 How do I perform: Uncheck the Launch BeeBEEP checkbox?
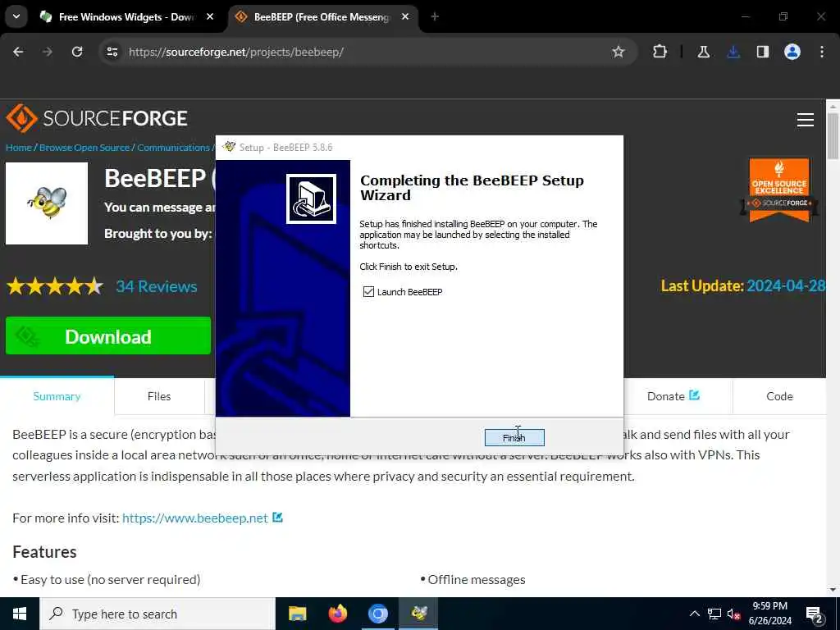coord(368,291)
